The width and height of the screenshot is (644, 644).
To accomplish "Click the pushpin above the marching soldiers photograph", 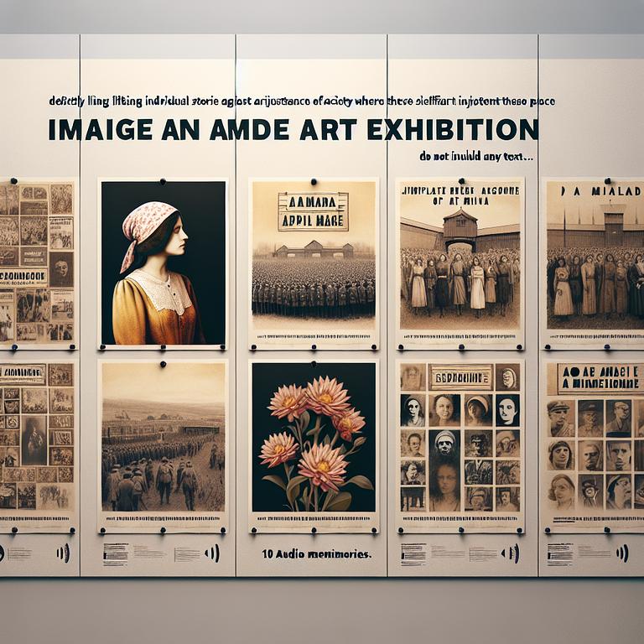I will tap(164, 364).
